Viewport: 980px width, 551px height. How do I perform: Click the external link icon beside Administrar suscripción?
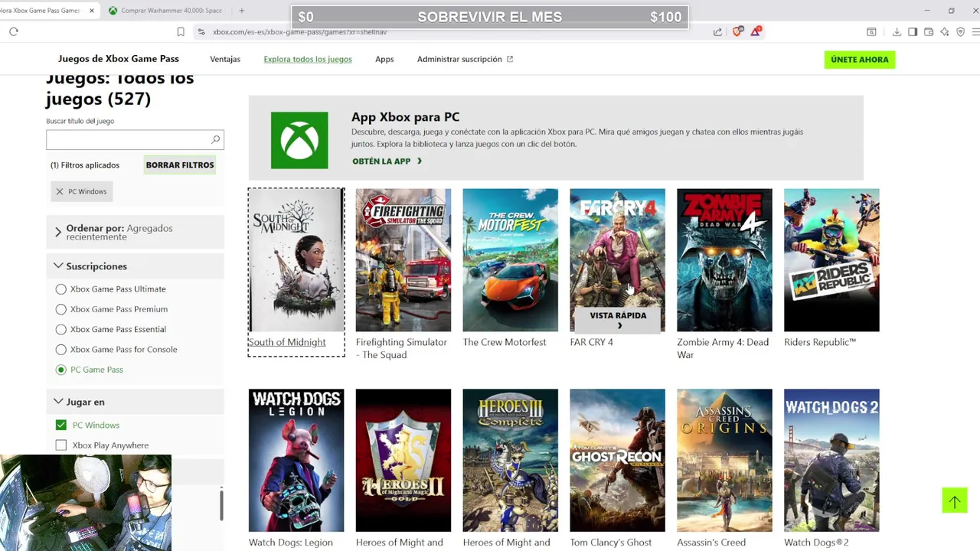(x=510, y=59)
